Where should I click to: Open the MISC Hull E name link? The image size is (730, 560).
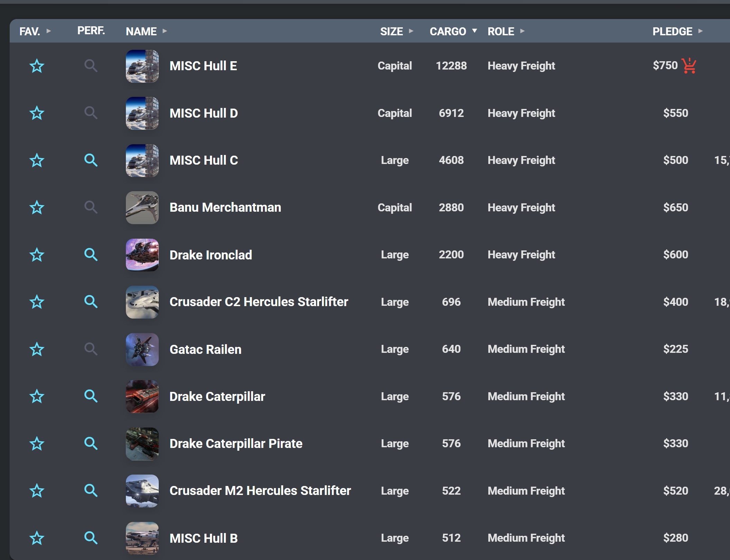(x=203, y=66)
